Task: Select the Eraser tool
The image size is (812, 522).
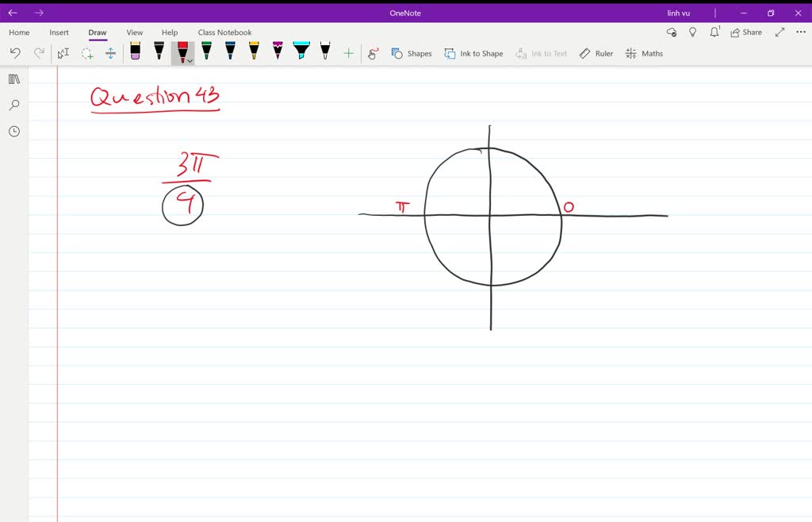Action: 135,52
